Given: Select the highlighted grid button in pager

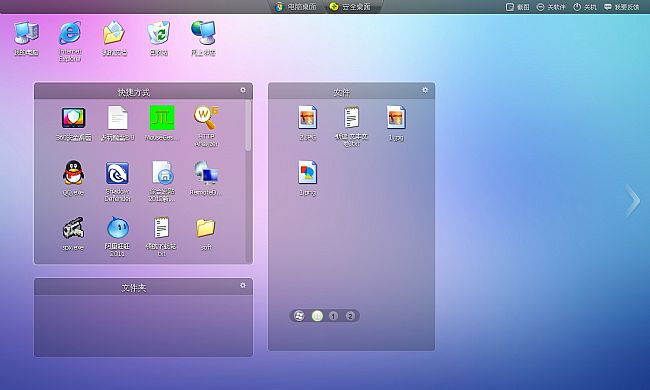Looking at the screenshot, I should point(317,316).
